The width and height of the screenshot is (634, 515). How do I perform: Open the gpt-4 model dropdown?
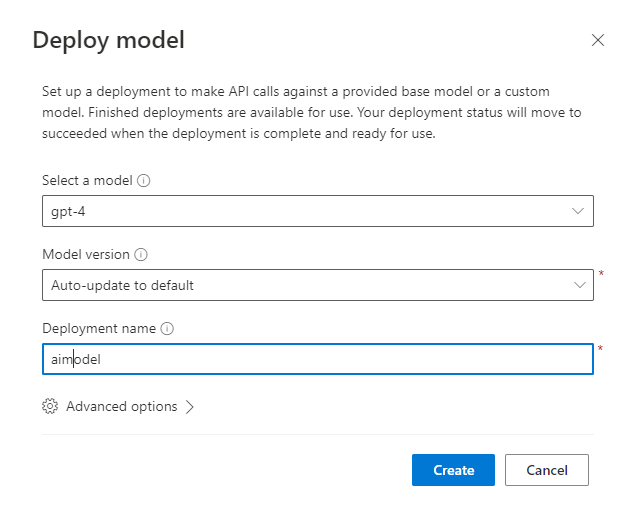tap(300, 211)
